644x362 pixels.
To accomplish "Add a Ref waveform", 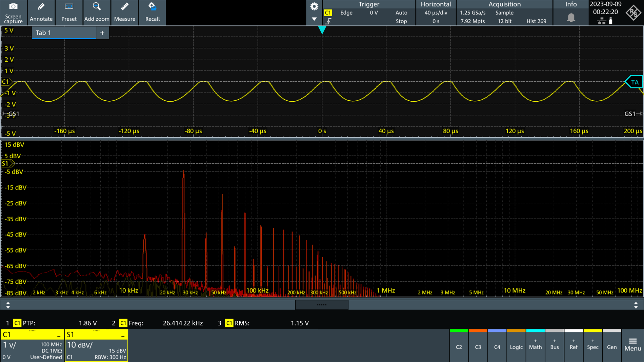I will point(573,346).
